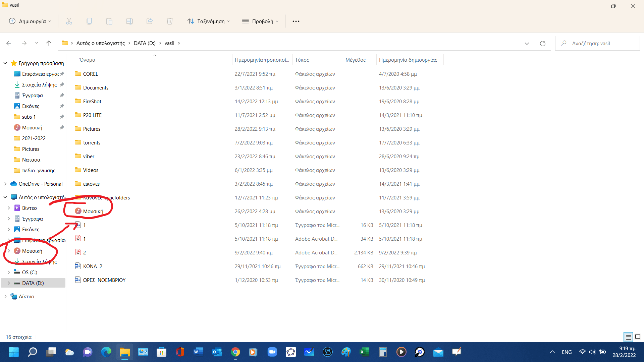Collapse Γρήγορη πρόσβαση tree section
Viewport: 644px width, 362px height.
5,63
